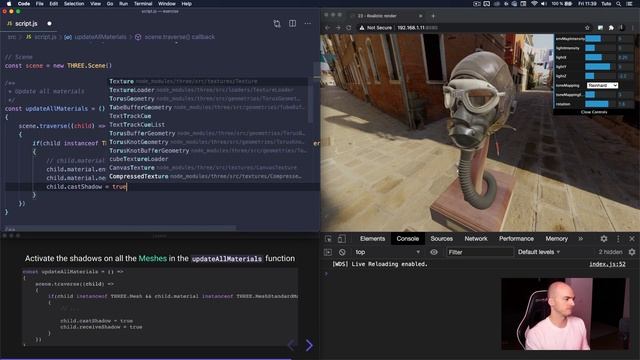The height and width of the screenshot is (360, 640).
Task: Click the Not Secure site info warning
Action: pos(375,28)
